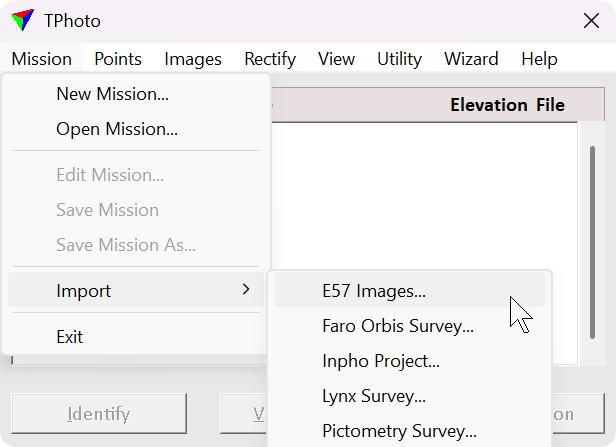Screen dimensions: 616x447
Task: Click the vertical scrollbar of the list
Action: (x=592, y=242)
